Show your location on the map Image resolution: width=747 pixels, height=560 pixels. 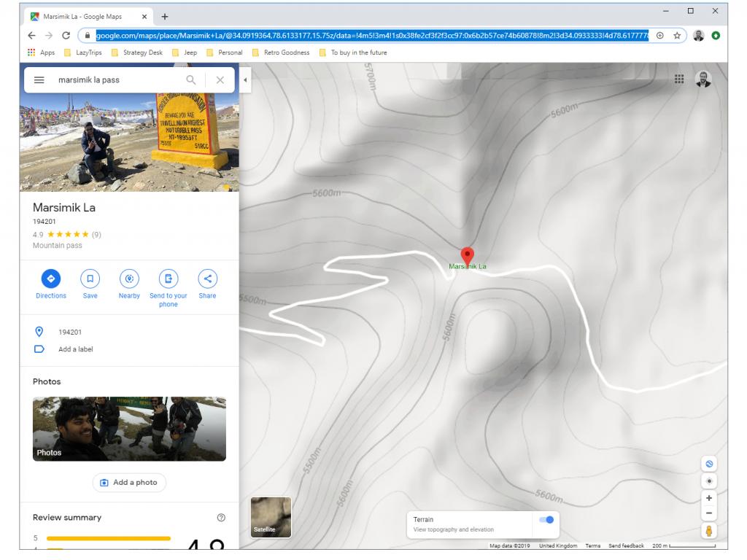click(709, 481)
